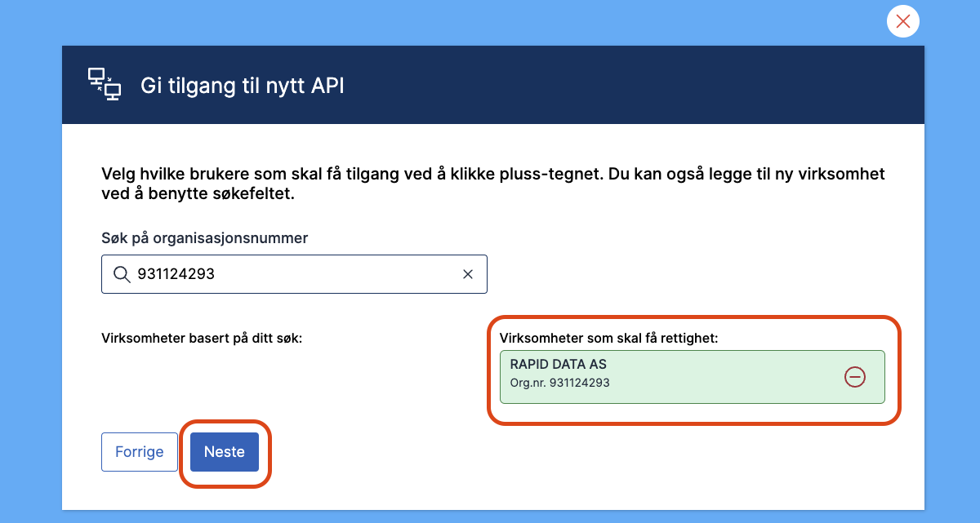Image resolution: width=980 pixels, height=523 pixels.
Task: Close the dialog with the red X button
Action: coord(902,22)
